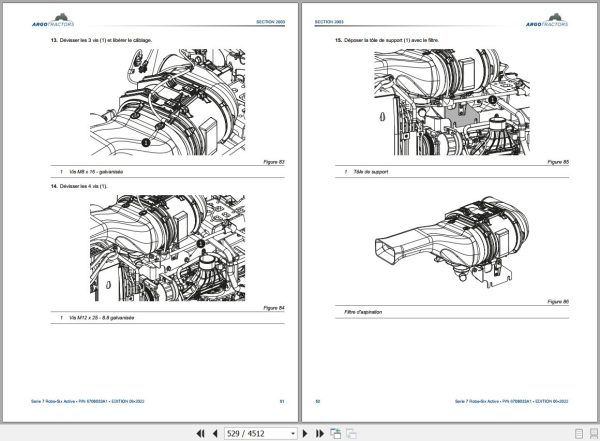
Task: Click the 'Figure 84' caption
Action: tap(274, 308)
